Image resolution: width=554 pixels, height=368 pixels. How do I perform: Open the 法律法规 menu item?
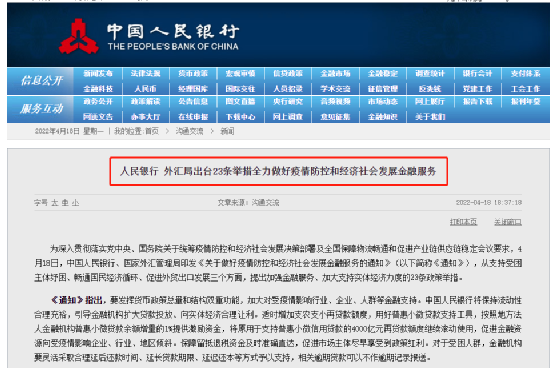pyautogui.click(x=145, y=73)
